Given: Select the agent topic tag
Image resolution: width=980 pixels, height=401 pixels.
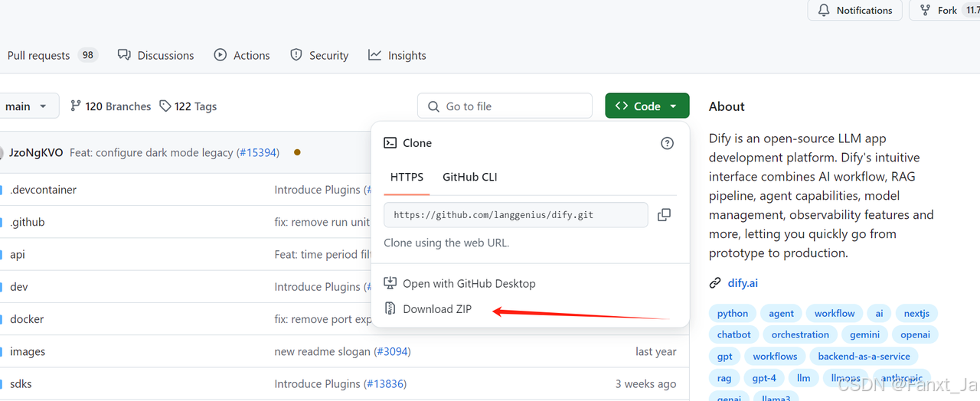Looking at the screenshot, I should pyautogui.click(x=782, y=313).
